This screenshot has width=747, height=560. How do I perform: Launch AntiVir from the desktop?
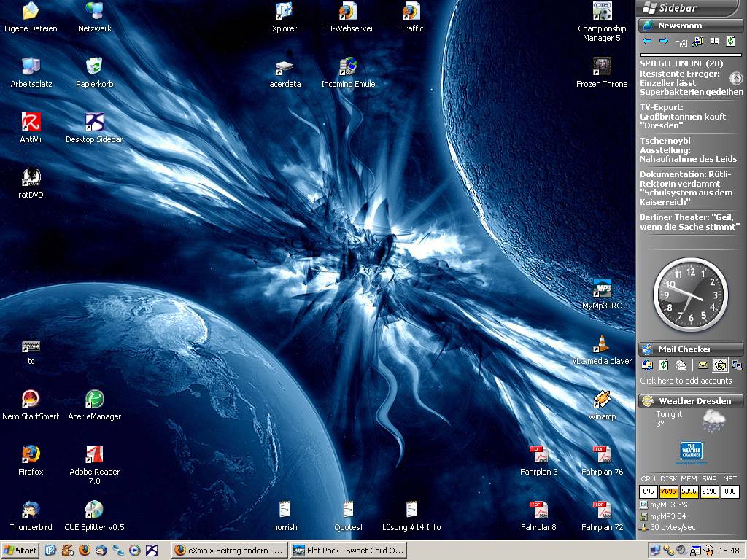31,128
